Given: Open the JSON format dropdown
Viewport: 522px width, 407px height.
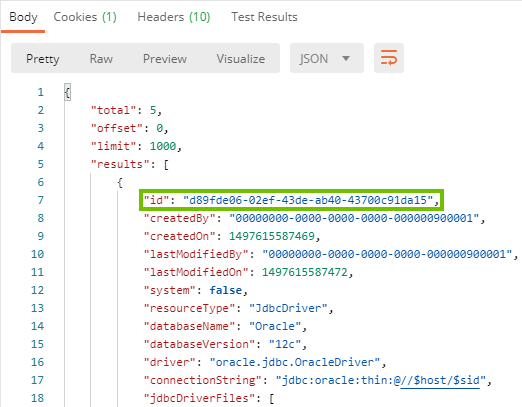Looking at the screenshot, I should point(327,58).
